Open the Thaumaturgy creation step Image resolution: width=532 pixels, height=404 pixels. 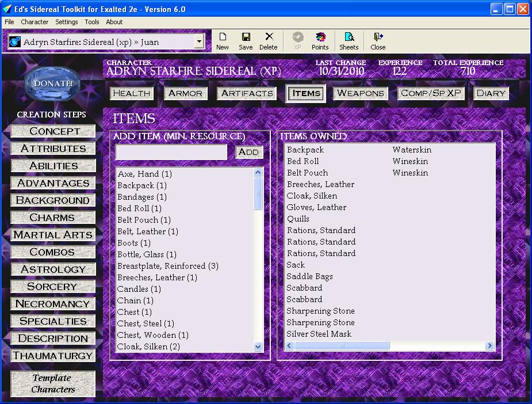coord(53,356)
